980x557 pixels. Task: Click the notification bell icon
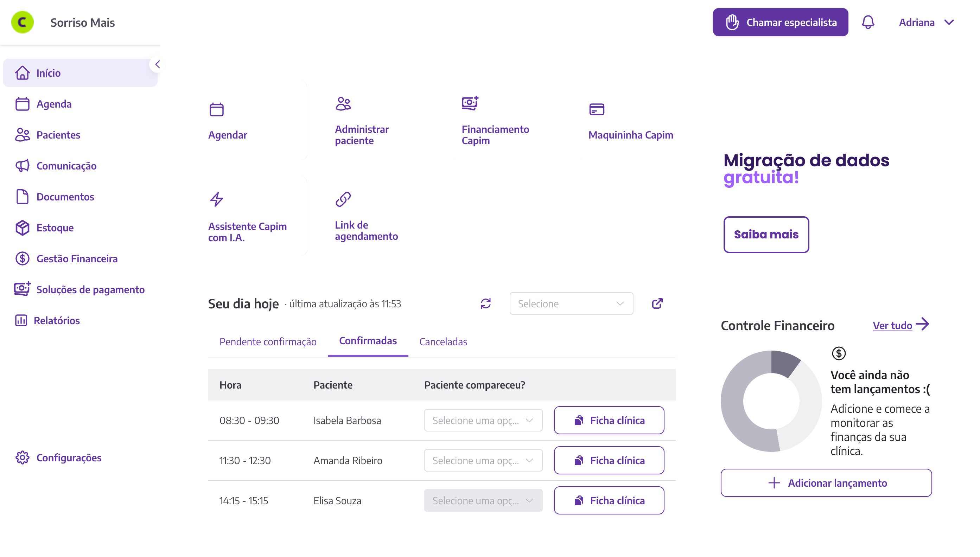[x=867, y=22]
